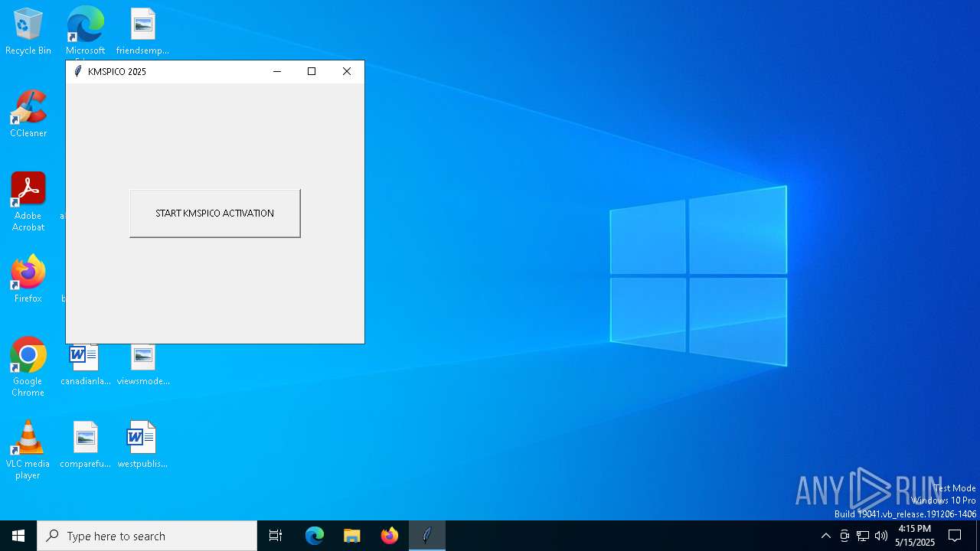Image resolution: width=980 pixels, height=551 pixels.
Task: Click the tray icon left of the network icon
Action: (x=844, y=536)
